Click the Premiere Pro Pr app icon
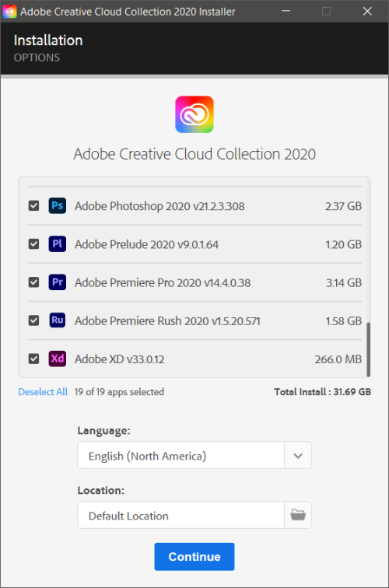 pyautogui.click(x=58, y=282)
